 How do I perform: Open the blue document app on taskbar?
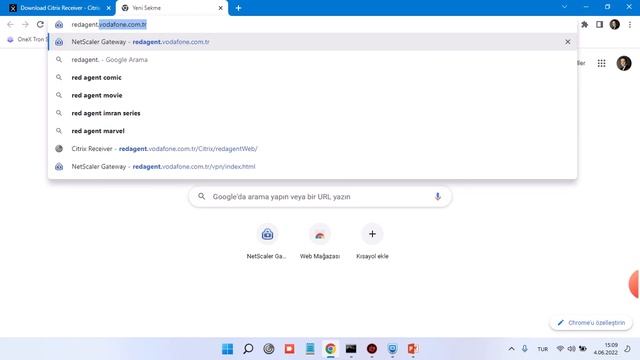point(310,349)
